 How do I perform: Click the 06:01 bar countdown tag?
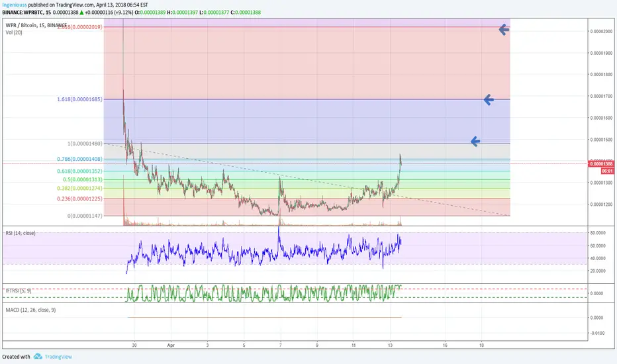[x=607, y=171]
